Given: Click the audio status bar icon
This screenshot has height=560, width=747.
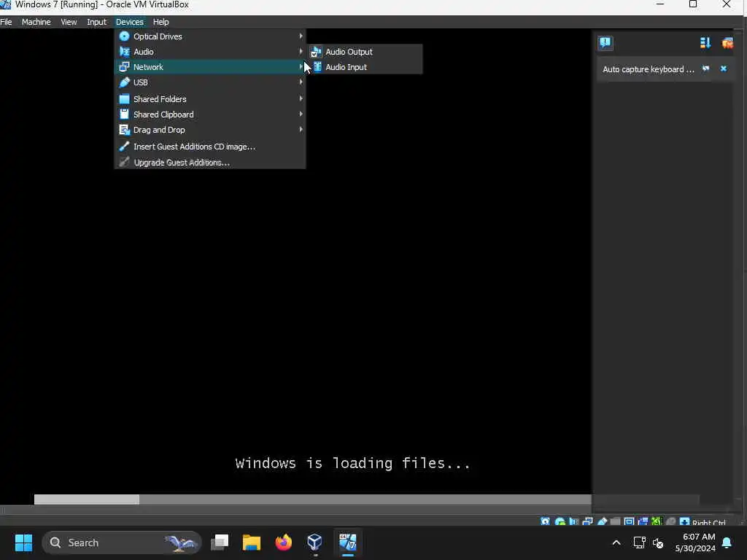Looking at the screenshot, I should pyautogui.click(x=573, y=521).
